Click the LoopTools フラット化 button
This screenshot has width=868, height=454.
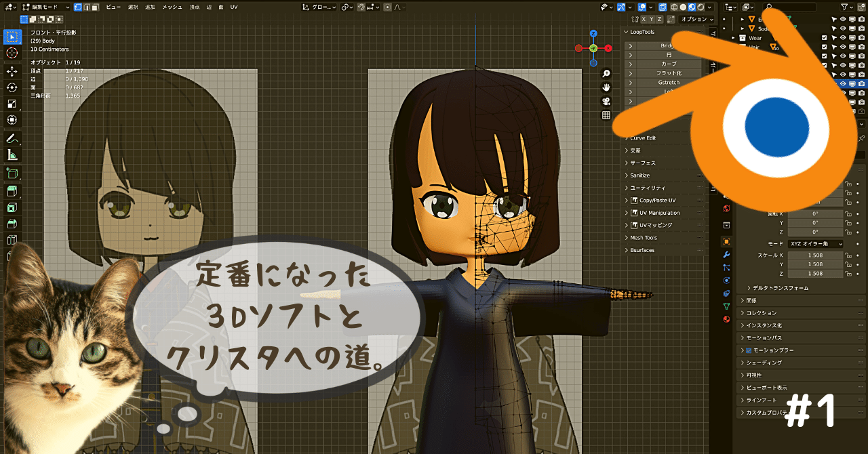click(668, 73)
